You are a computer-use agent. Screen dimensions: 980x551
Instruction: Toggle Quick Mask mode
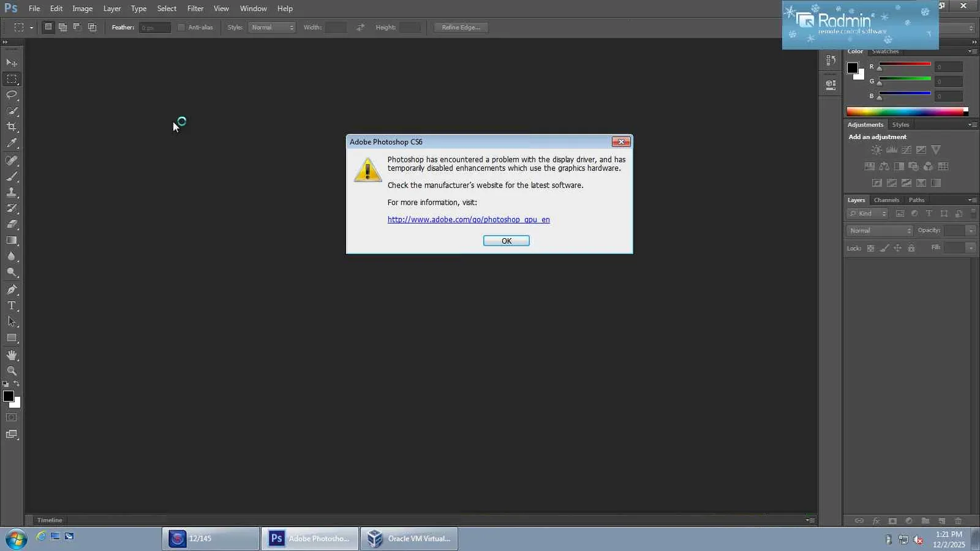point(12,418)
